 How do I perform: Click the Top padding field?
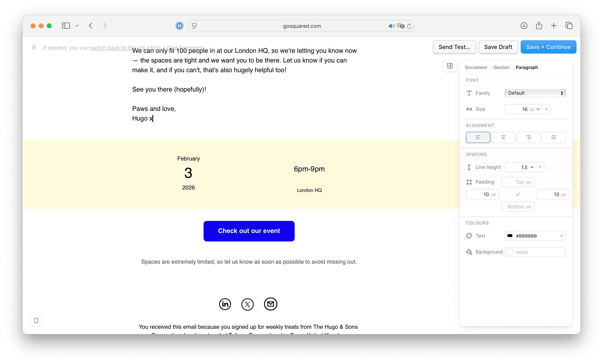coord(518,182)
